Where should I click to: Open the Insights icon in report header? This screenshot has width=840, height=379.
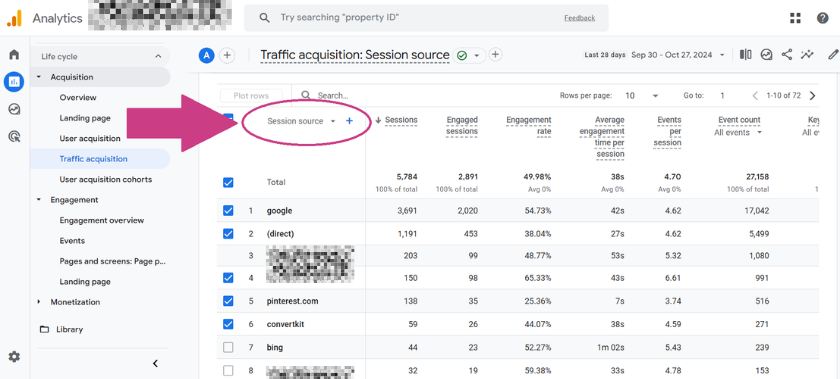click(x=767, y=54)
